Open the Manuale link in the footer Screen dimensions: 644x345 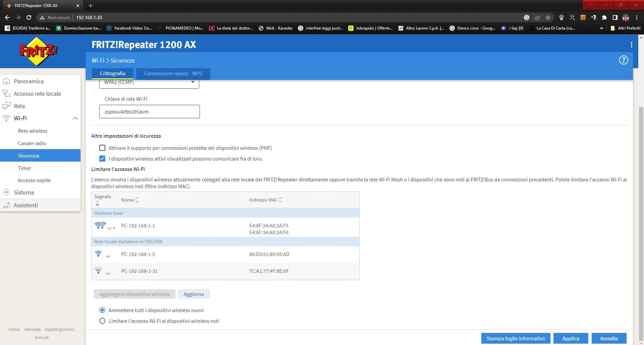32,329
